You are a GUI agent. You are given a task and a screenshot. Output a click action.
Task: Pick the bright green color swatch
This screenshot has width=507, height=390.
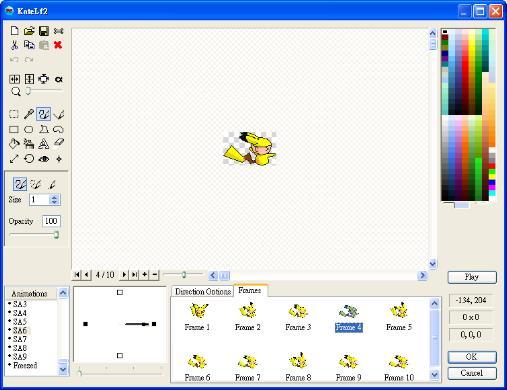tap(492, 173)
